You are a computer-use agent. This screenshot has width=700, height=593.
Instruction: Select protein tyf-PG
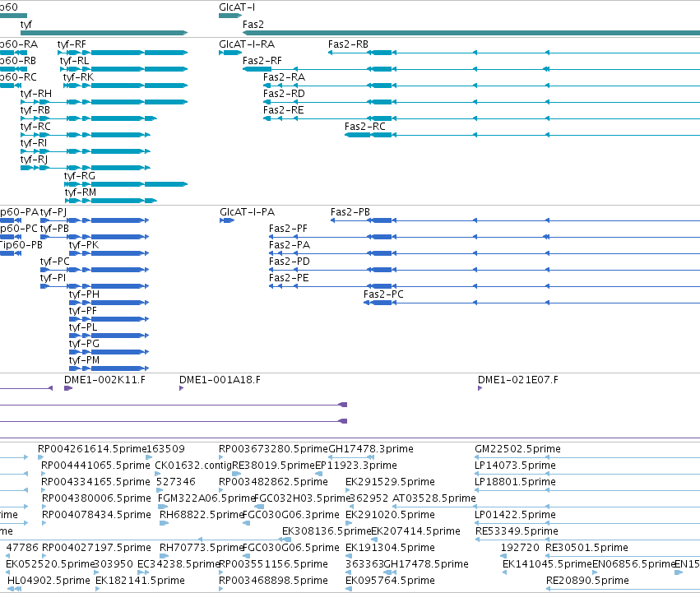tap(109, 352)
